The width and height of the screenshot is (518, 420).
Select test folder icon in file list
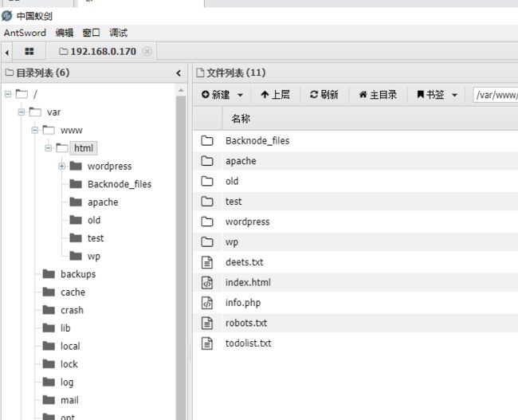(207, 202)
